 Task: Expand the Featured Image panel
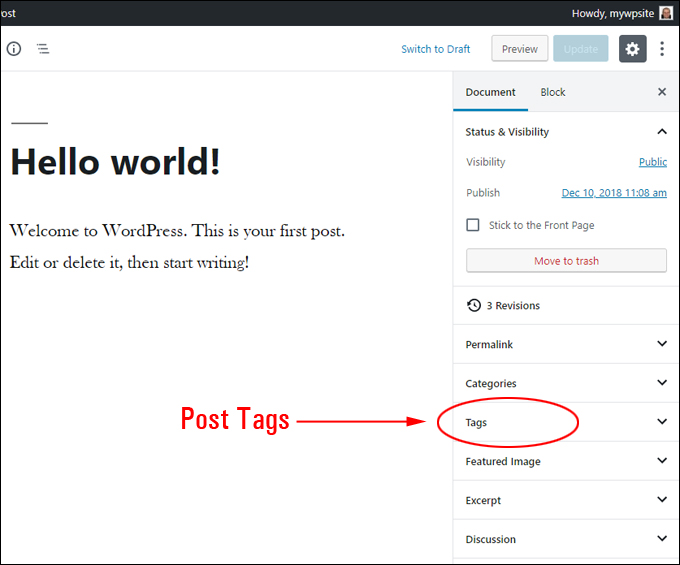[x=662, y=460]
